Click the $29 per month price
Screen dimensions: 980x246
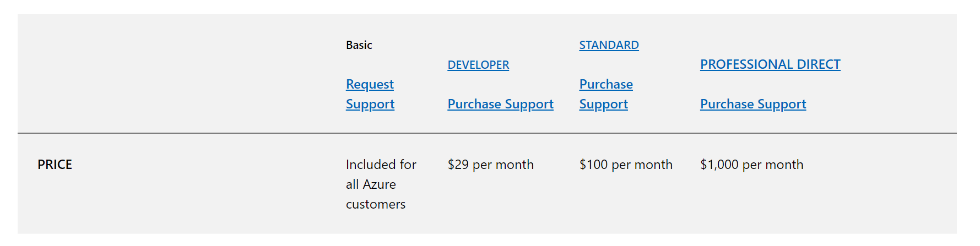pos(490,165)
